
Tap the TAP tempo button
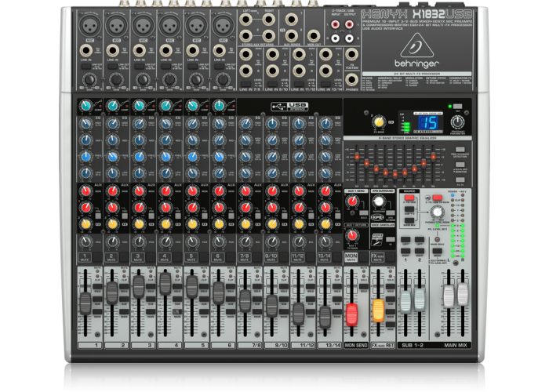[457, 107]
